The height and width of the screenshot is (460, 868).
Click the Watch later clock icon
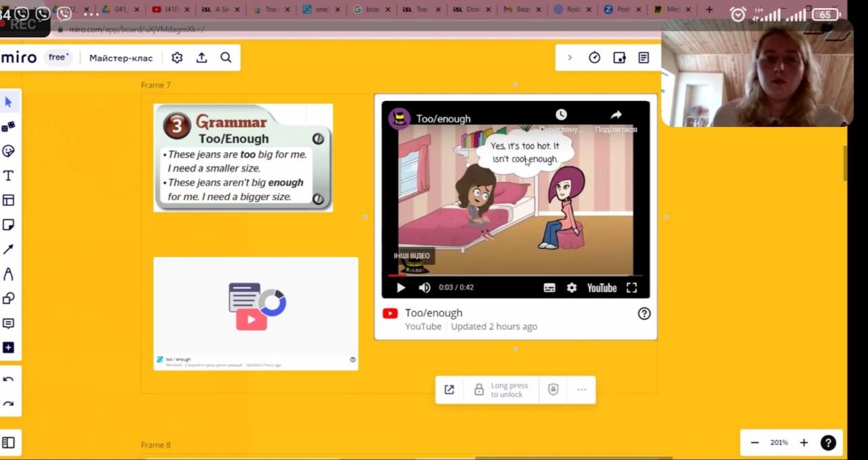(561, 115)
